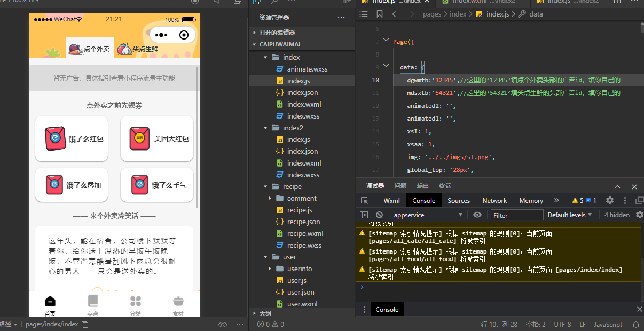Click the console Filter input field

click(x=515, y=215)
